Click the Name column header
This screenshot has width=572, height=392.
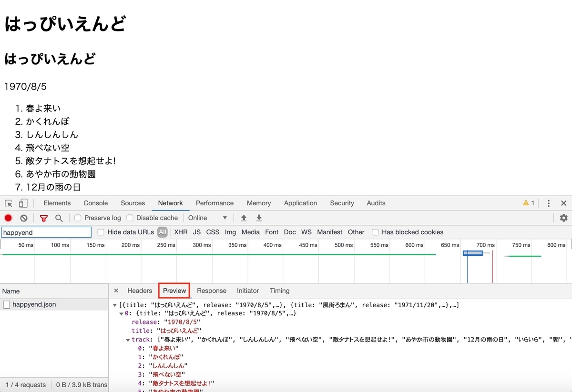pos(54,291)
